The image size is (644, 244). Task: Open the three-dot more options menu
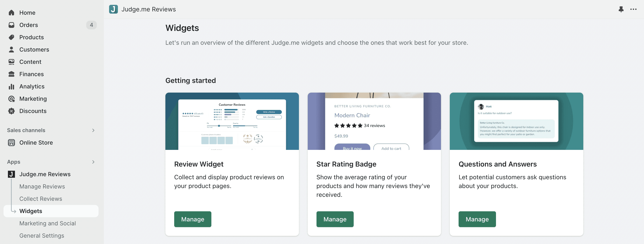coord(633,9)
